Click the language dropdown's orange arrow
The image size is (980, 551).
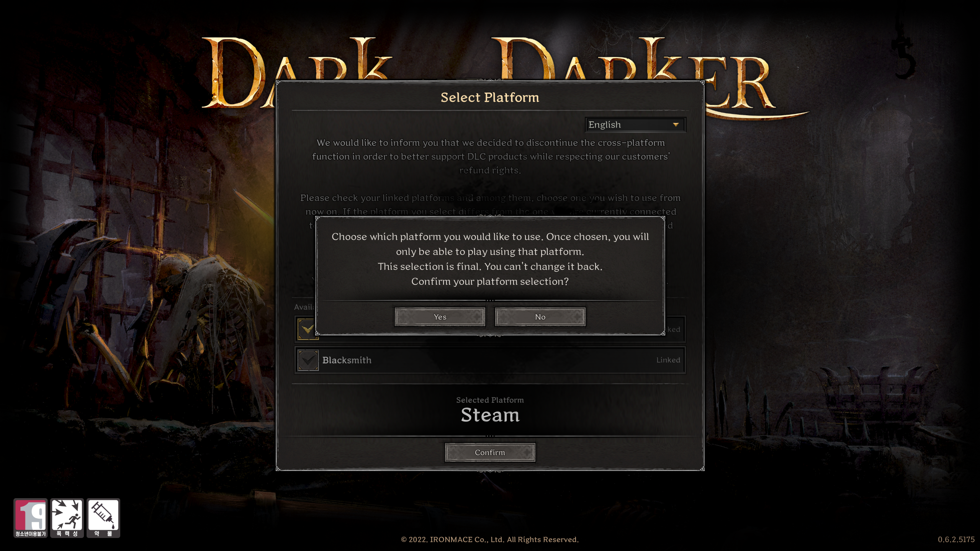(x=676, y=124)
